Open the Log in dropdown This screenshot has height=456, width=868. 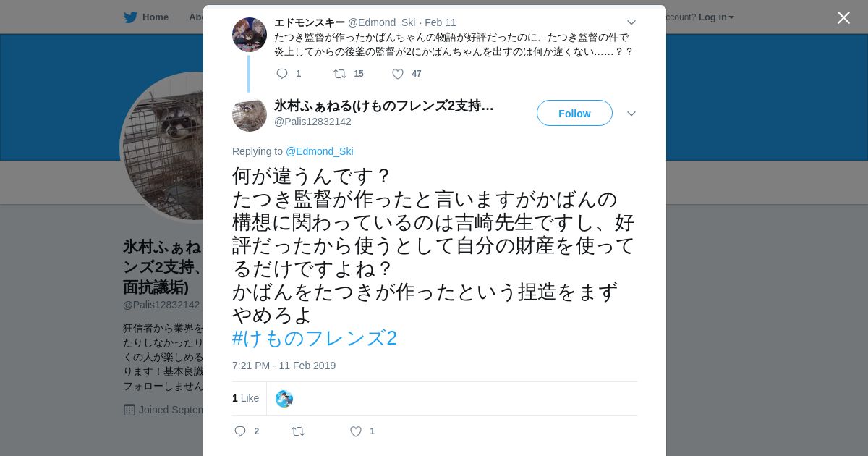pyautogui.click(x=716, y=17)
